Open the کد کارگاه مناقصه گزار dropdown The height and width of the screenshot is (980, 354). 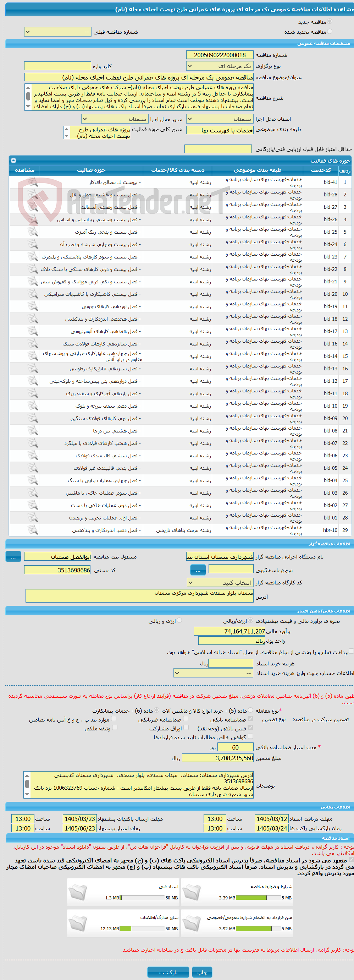point(220,582)
